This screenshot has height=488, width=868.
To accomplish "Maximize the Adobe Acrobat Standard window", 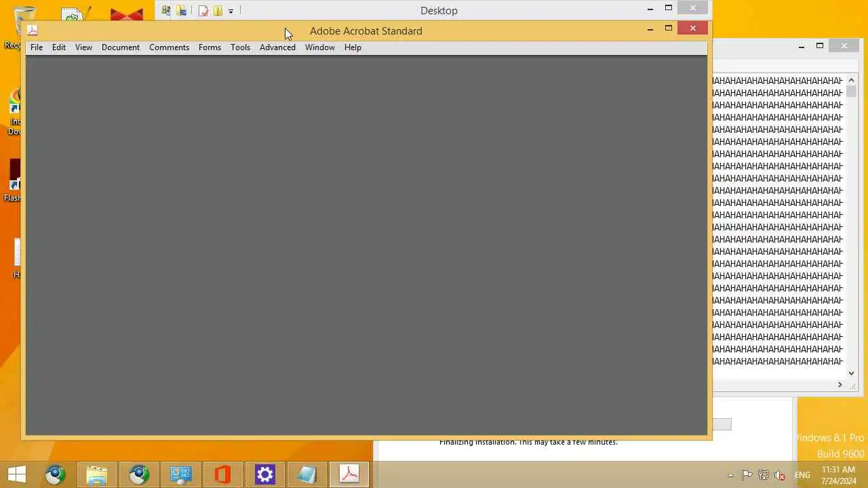I will pos(669,28).
